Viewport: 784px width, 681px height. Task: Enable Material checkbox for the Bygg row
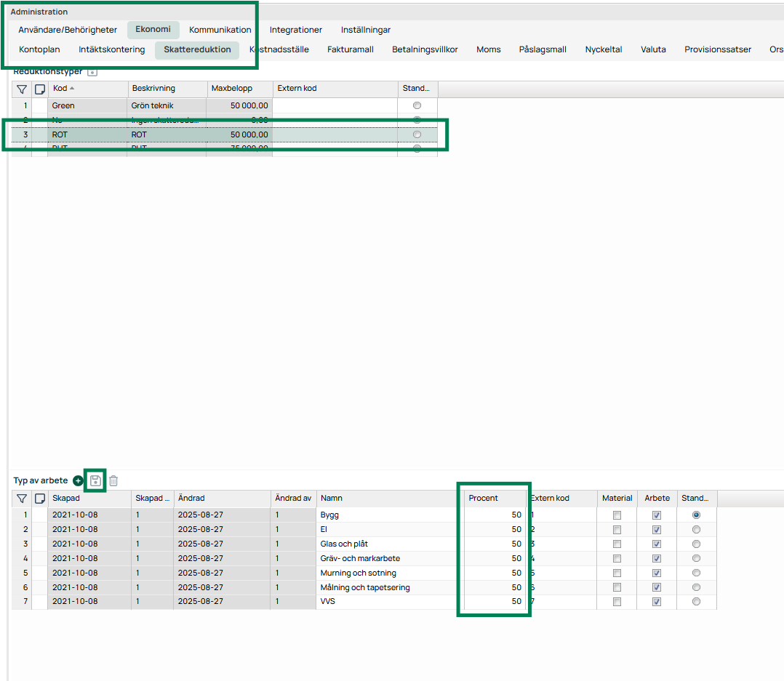click(617, 515)
